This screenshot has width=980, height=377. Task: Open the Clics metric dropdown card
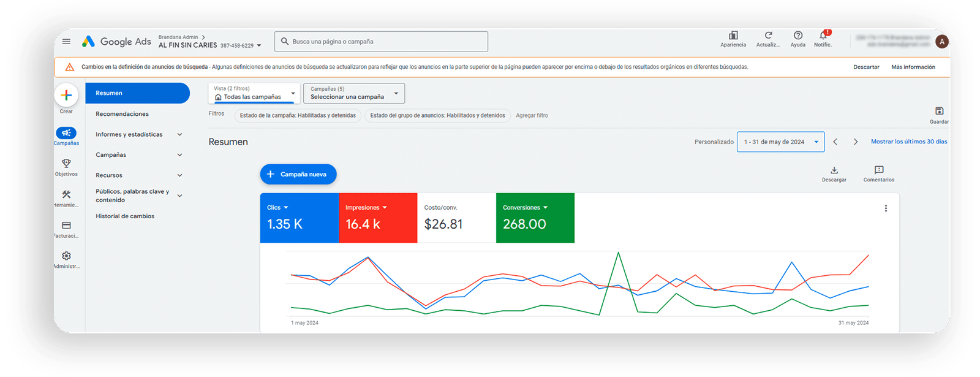pyautogui.click(x=299, y=218)
